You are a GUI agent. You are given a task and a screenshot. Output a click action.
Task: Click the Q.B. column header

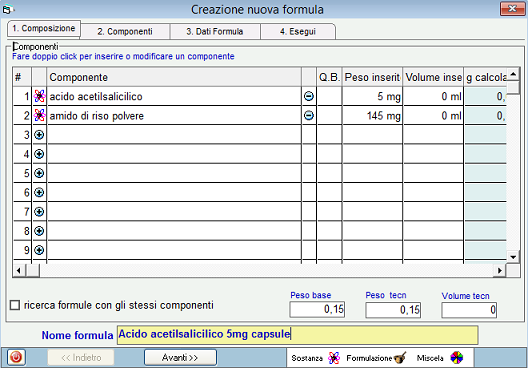(329, 77)
